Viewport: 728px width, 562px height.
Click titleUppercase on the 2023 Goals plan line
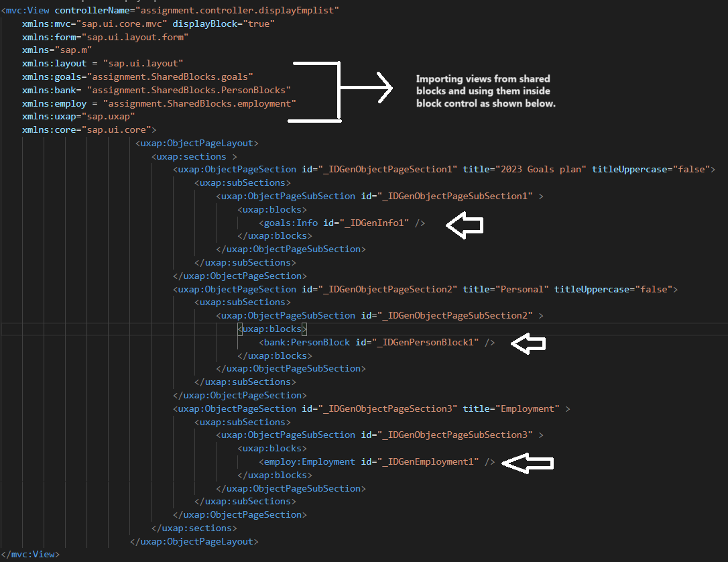point(629,170)
